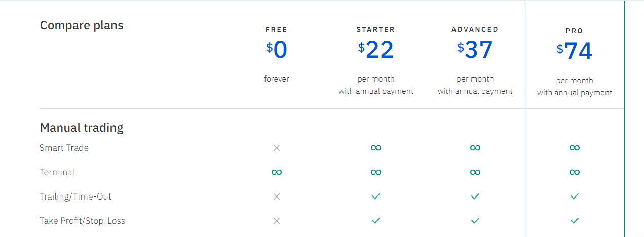644x237 pixels.
Task: Click the infinity icon for Terminal under Pro
Action: [x=575, y=172]
